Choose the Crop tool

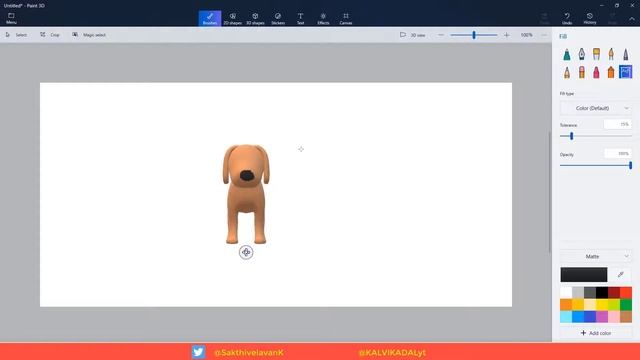(50, 35)
